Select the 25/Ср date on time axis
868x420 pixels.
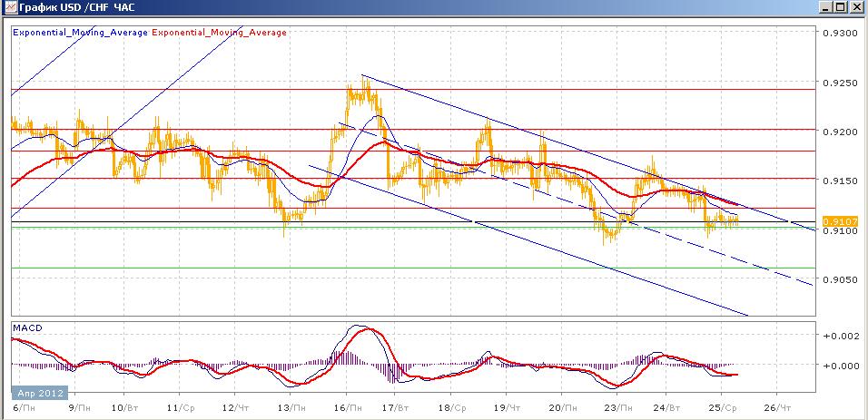(x=724, y=407)
